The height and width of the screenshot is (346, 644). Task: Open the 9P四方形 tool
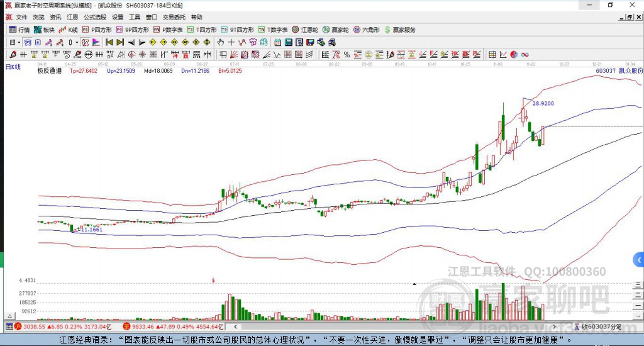click(133, 30)
